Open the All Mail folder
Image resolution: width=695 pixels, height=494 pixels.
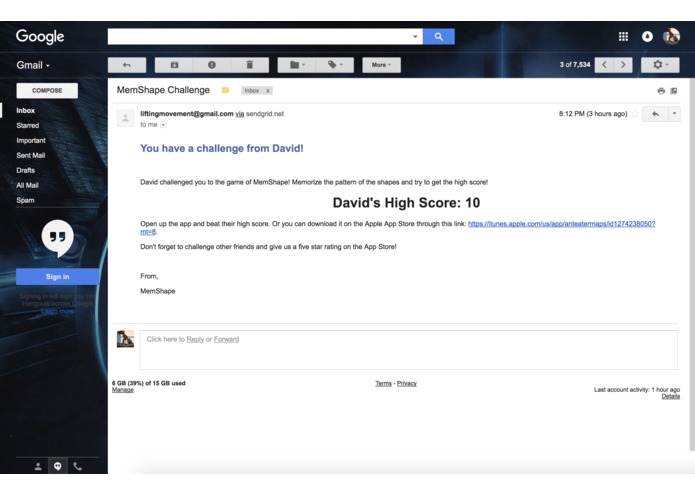tap(27, 185)
